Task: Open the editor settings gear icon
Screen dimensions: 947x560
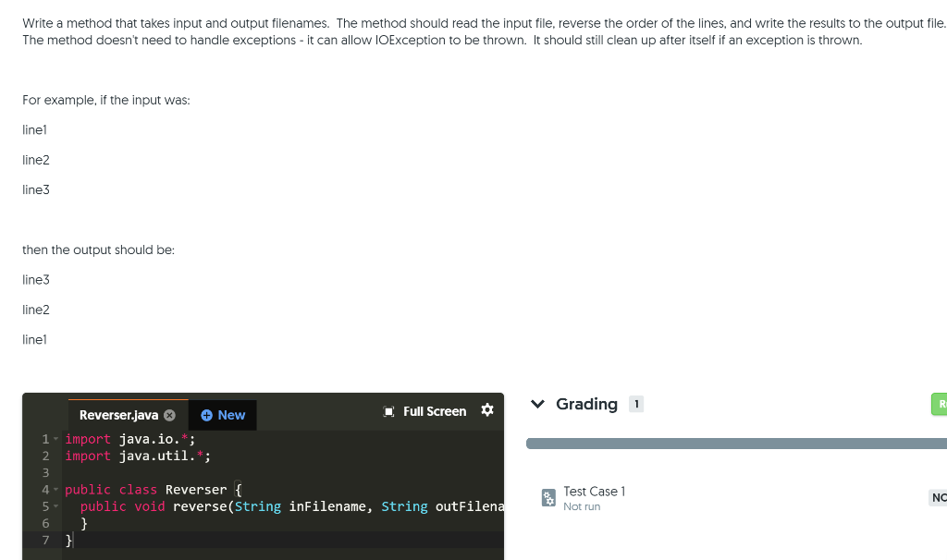Action: pyautogui.click(x=487, y=410)
